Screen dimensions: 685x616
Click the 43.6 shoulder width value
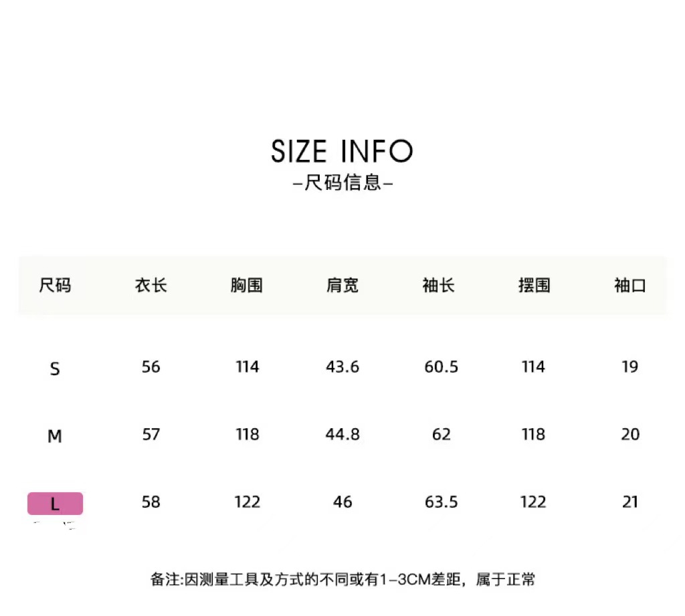point(342,367)
